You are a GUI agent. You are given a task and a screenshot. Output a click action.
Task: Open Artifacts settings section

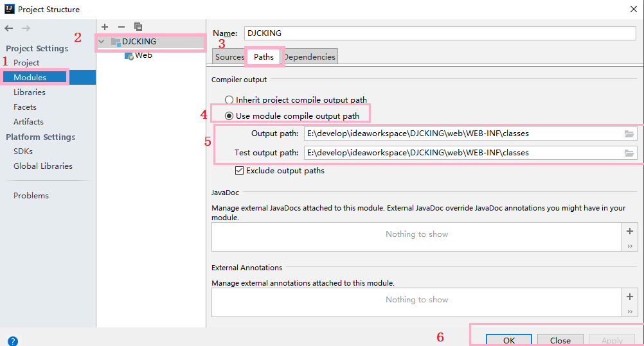(x=28, y=121)
